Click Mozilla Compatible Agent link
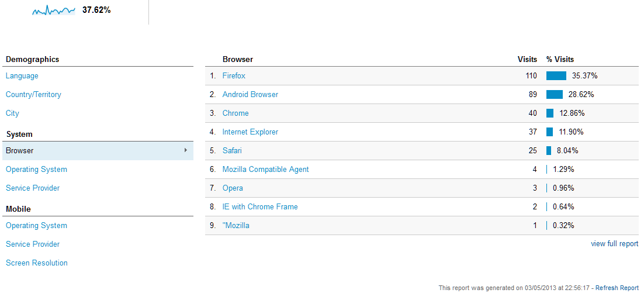644x293 pixels. tap(266, 169)
